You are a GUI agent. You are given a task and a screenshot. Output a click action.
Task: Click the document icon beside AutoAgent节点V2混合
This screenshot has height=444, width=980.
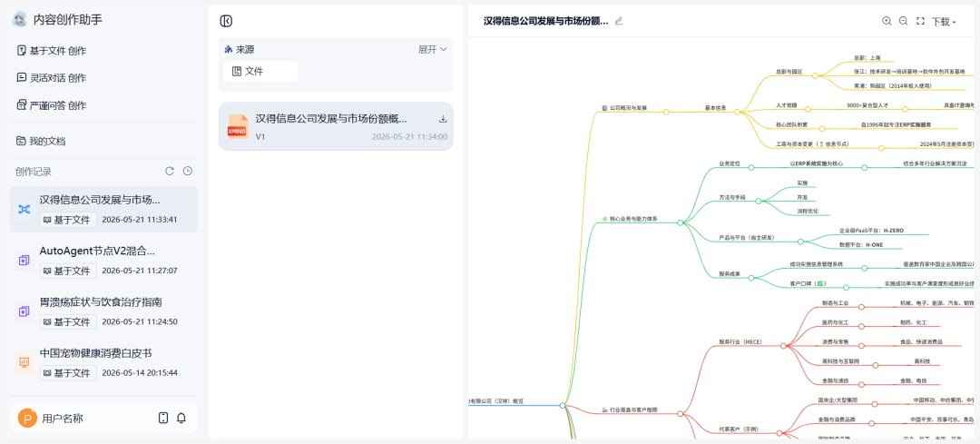click(24, 261)
